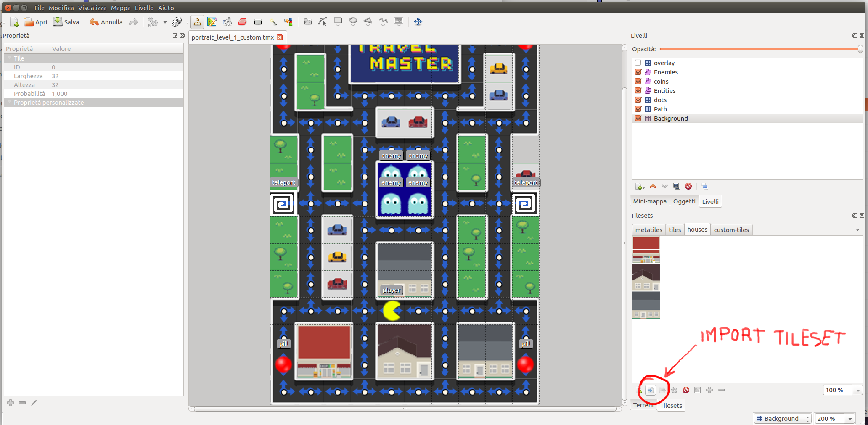Toggle show other layers icon
868x425 pixels.
705,186
